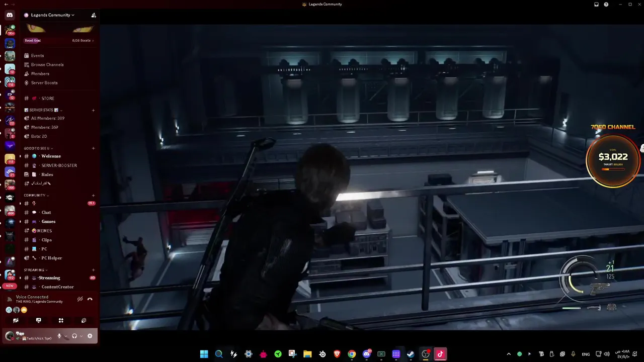Image resolution: width=644 pixels, height=362 pixels.
Task: Add a channel to COMMUNITY category
Action: click(x=93, y=195)
